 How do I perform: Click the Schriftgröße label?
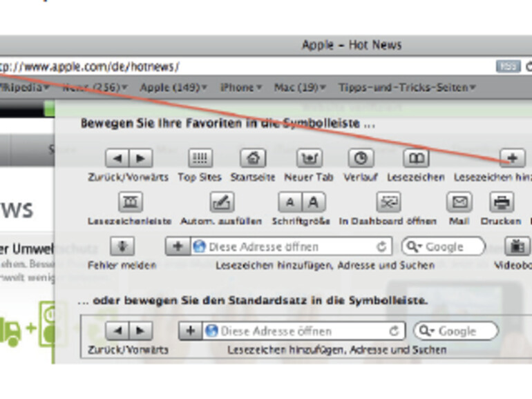click(x=301, y=221)
